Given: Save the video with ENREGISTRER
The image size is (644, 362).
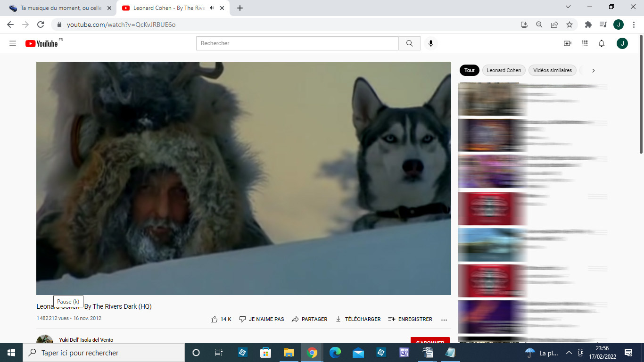Looking at the screenshot, I should coord(410,319).
